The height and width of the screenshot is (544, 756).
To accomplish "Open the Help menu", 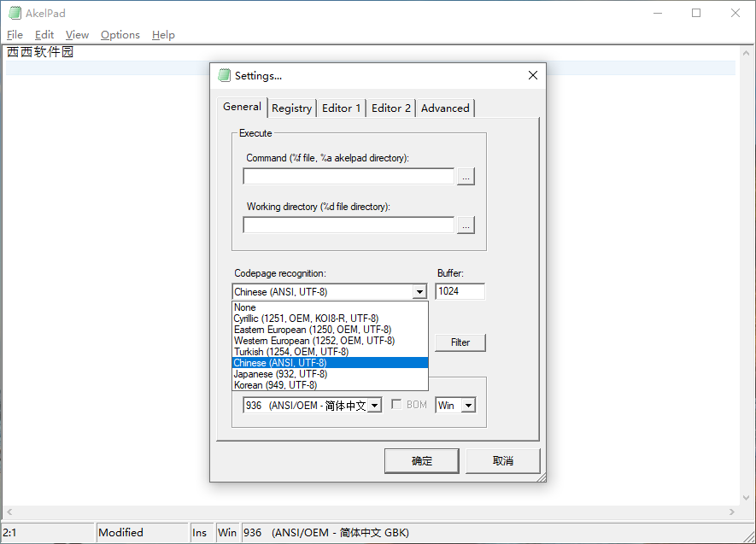I will [163, 35].
